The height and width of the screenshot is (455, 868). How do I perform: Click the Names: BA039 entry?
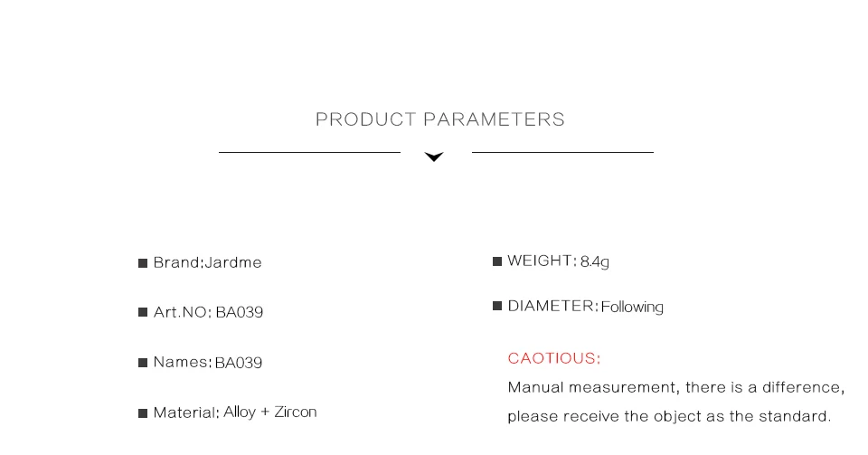[x=208, y=363]
